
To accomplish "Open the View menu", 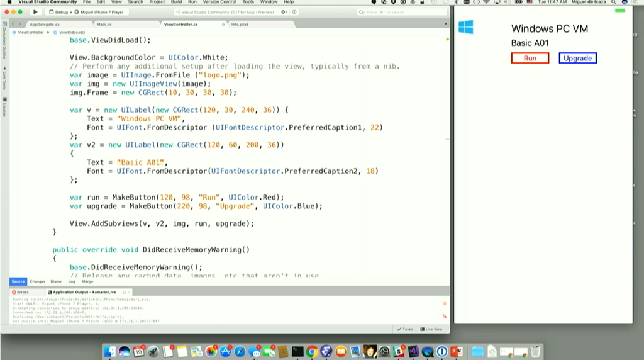I will tap(116, 2).
